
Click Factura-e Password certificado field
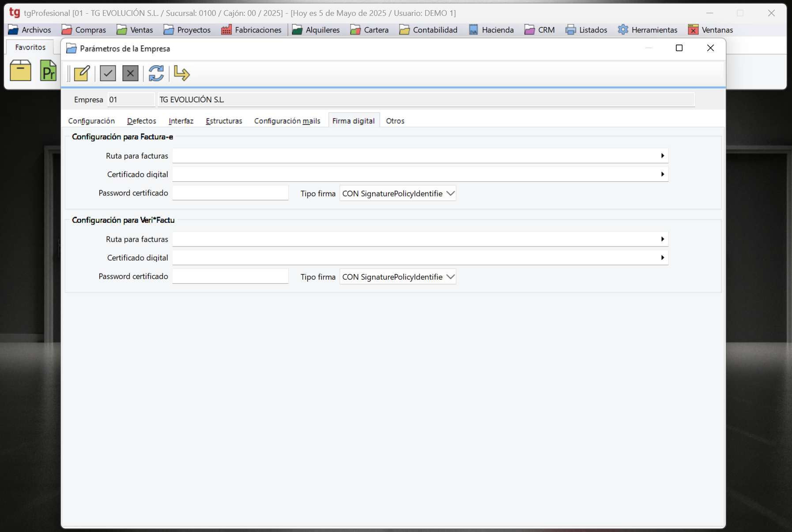click(x=230, y=193)
